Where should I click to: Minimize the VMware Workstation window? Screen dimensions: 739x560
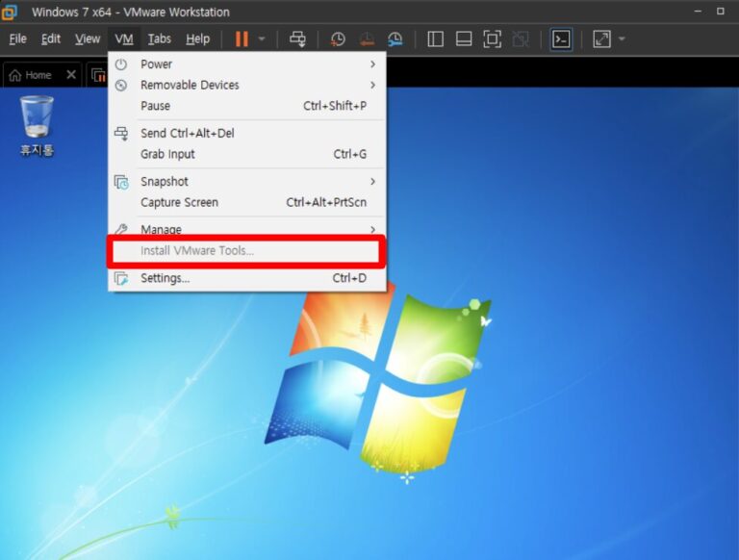coord(698,11)
